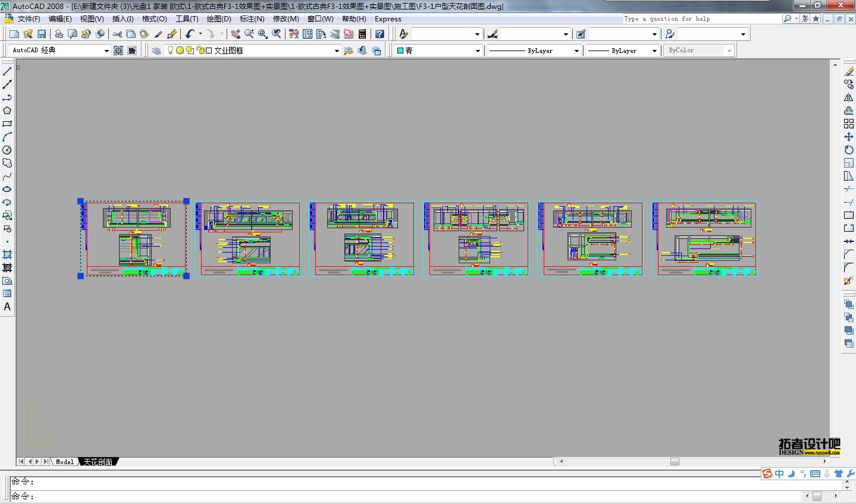Screen dimensions: 856x504
Task: Open the dimension style dropdown
Action: [535, 34]
